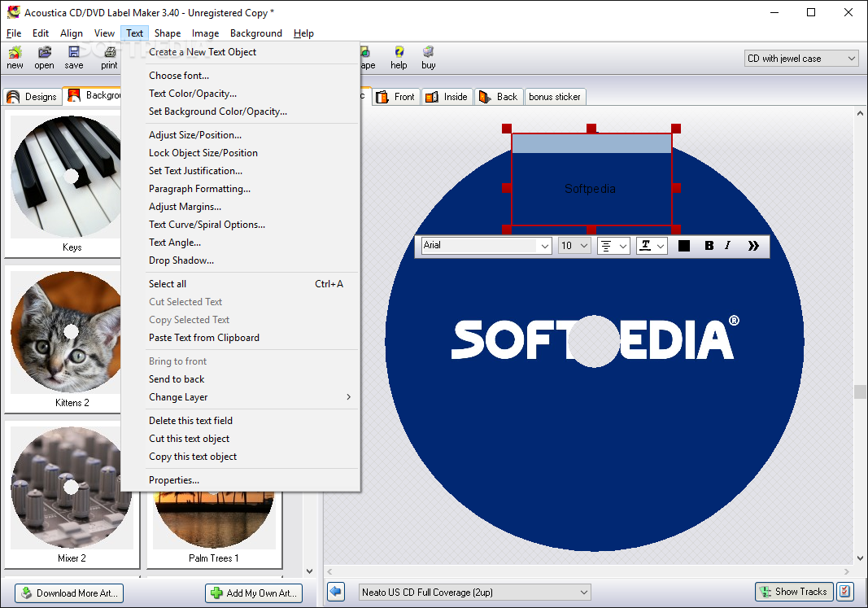Click the buy toolbar icon
Viewport: 868px width, 608px height.
click(x=429, y=58)
